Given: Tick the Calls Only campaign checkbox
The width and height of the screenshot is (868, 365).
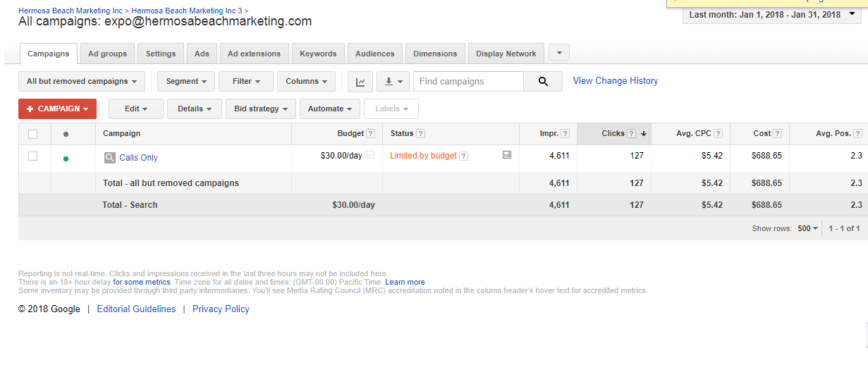Looking at the screenshot, I should [32, 156].
